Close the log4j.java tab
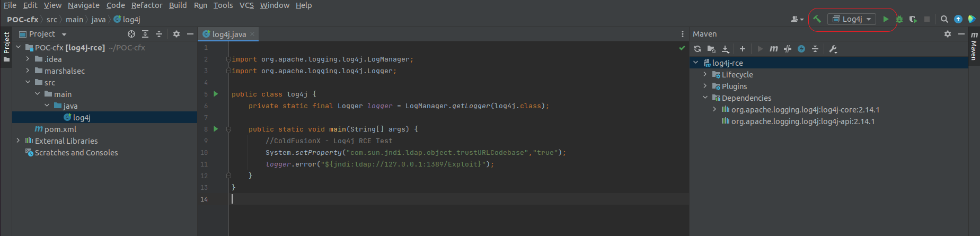Image resolution: width=980 pixels, height=236 pixels. (x=252, y=34)
